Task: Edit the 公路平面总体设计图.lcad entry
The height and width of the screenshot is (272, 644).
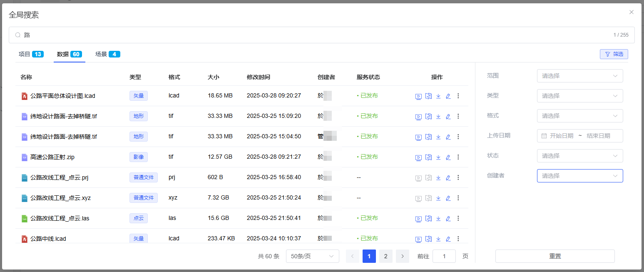Action: 448,96
